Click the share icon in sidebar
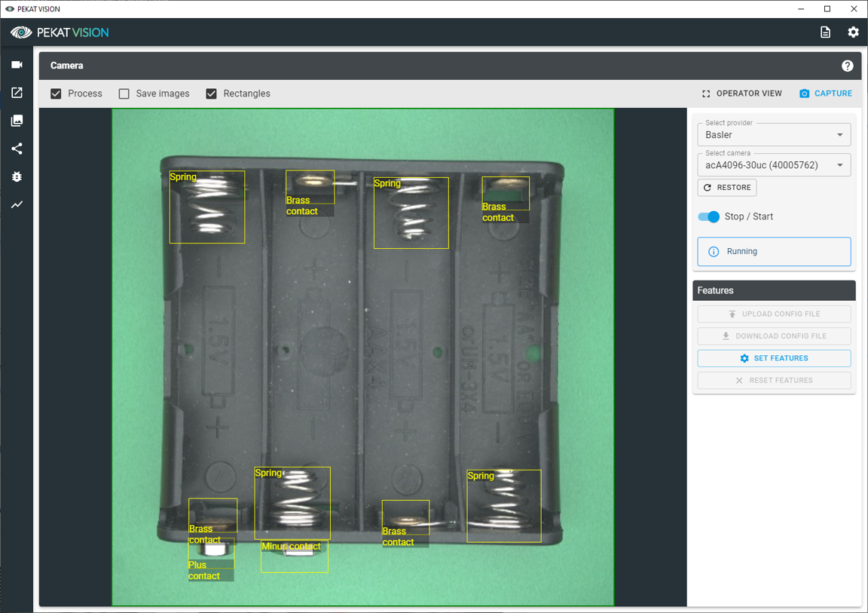Viewport: 868px width, 613px height. [x=17, y=149]
